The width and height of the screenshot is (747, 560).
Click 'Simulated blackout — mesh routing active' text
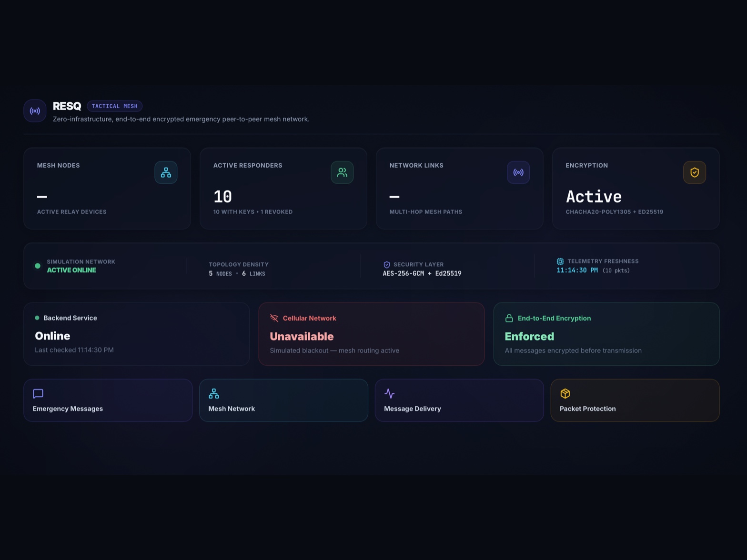pyautogui.click(x=334, y=350)
